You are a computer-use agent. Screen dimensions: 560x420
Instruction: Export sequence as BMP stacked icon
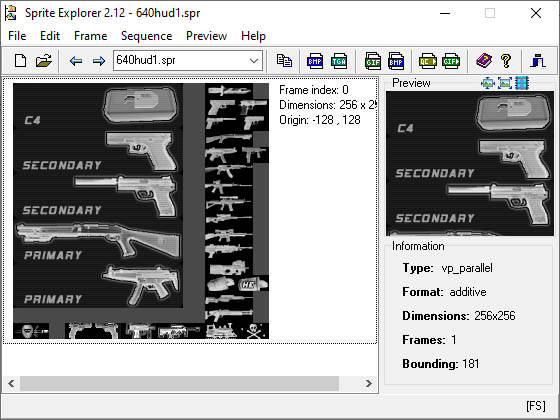[x=396, y=60]
